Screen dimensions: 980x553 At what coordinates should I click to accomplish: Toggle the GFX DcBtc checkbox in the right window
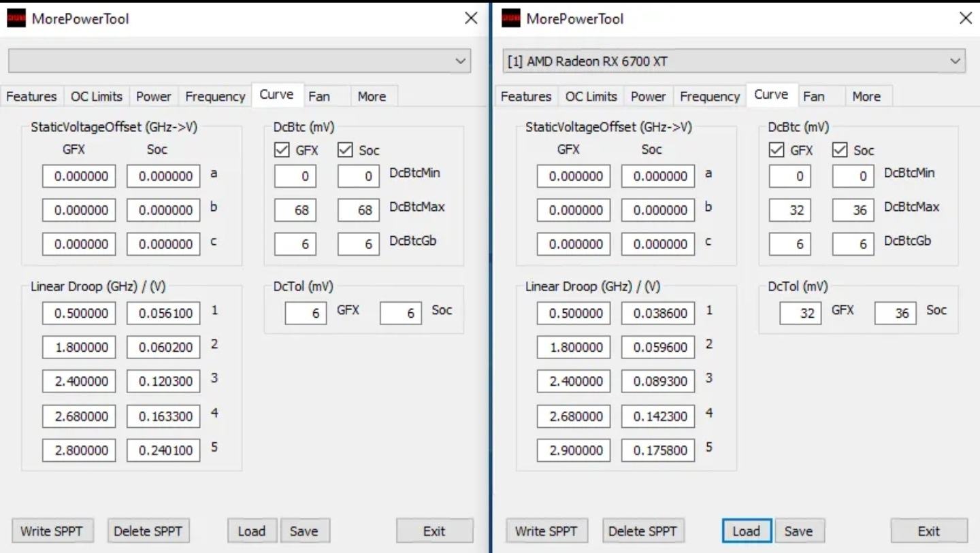777,150
